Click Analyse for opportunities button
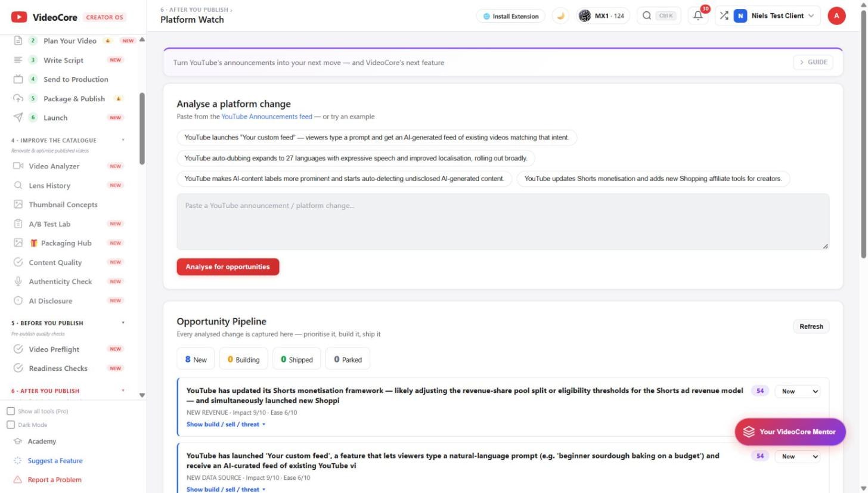Image resolution: width=868 pixels, height=493 pixels. click(228, 267)
